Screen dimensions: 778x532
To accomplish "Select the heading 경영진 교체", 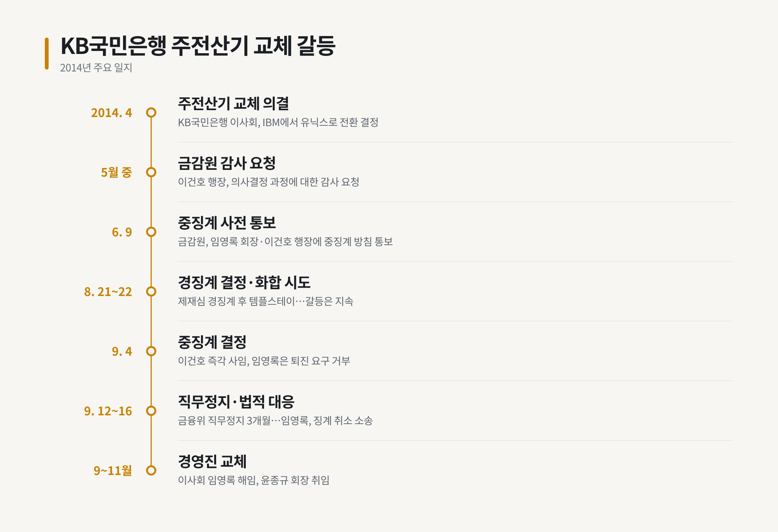I will coord(212,461).
